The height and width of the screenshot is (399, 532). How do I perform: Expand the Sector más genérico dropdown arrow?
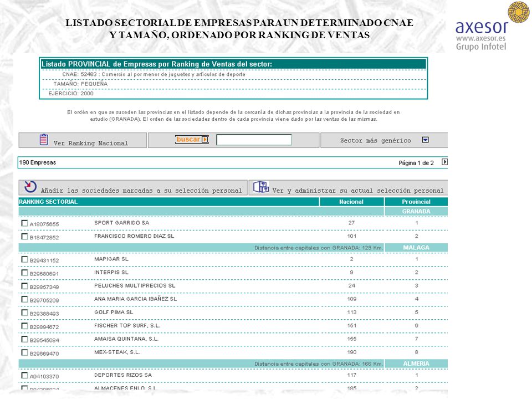click(426, 140)
